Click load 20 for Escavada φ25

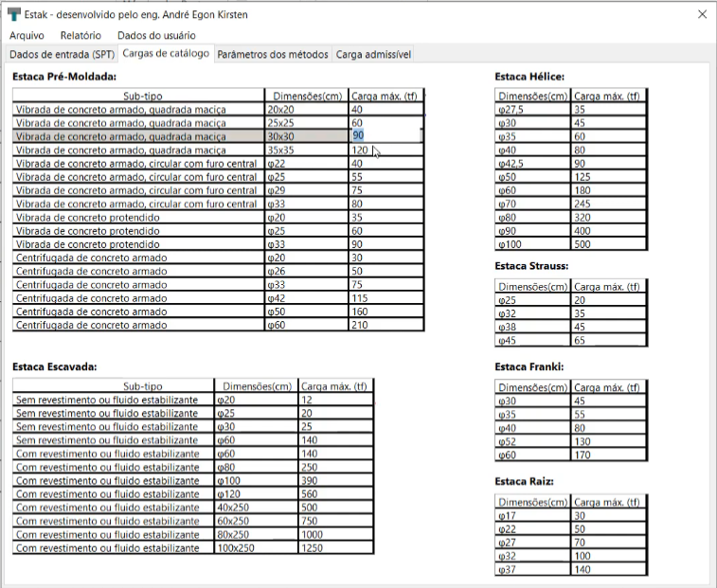click(335, 413)
